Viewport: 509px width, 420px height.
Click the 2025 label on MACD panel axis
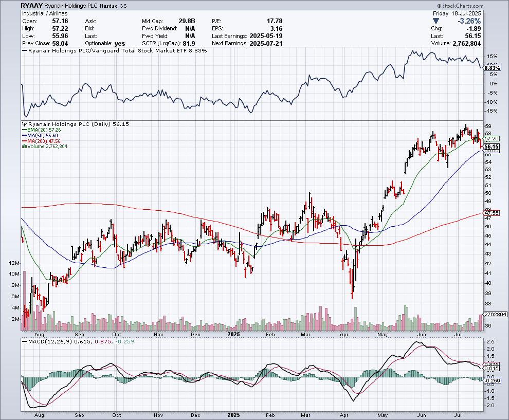point(234,415)
